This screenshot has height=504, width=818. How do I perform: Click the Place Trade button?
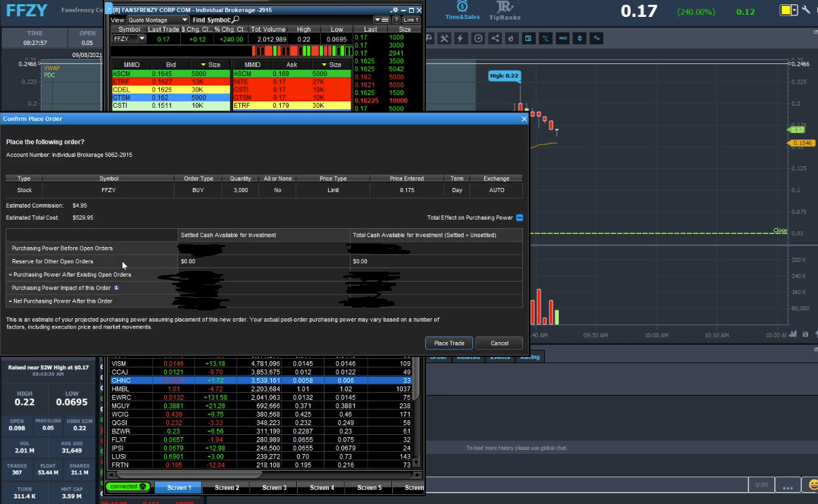pyautogui.click(x=448, y=343)
